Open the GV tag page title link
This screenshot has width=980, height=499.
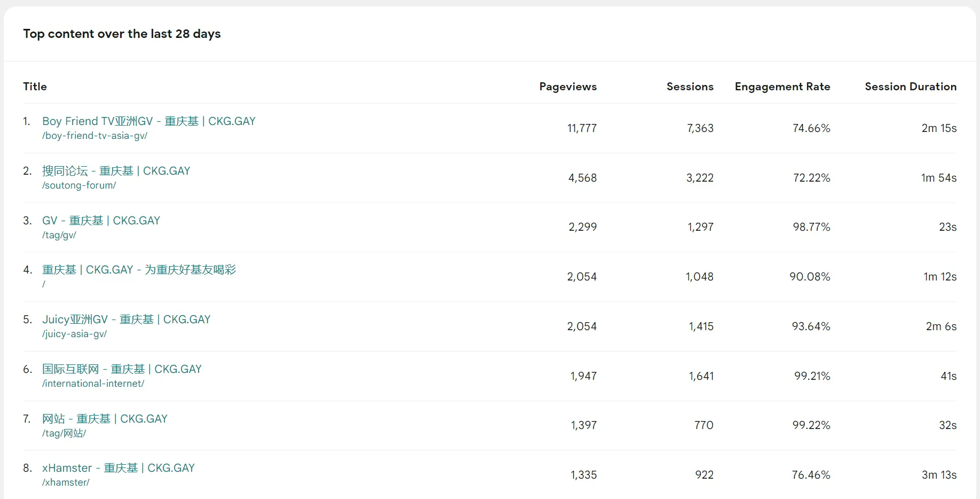101,221
